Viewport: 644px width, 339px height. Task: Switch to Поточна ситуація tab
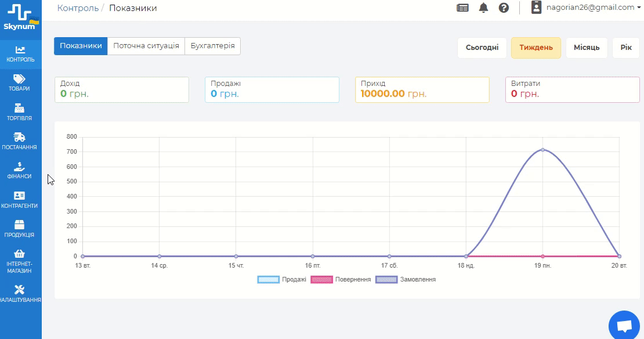point(146,46)
